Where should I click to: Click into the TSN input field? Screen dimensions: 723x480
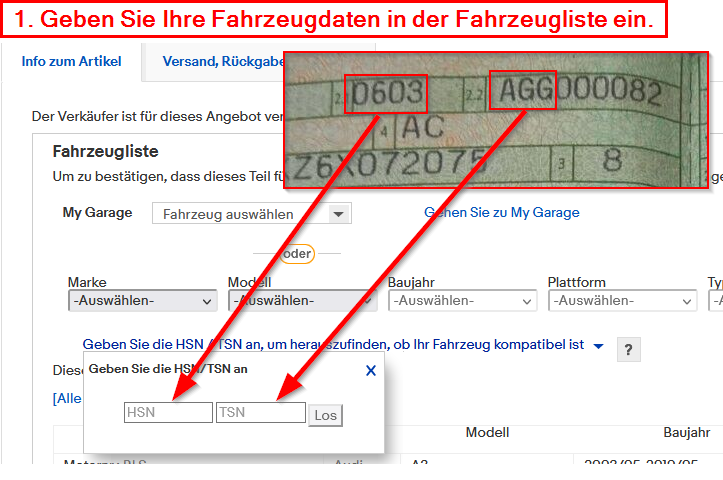[260, 412]
